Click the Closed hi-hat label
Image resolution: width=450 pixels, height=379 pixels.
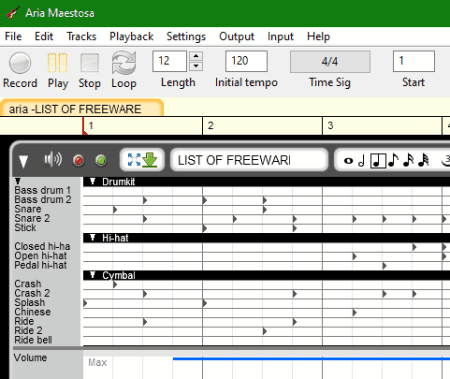[42, 246]
